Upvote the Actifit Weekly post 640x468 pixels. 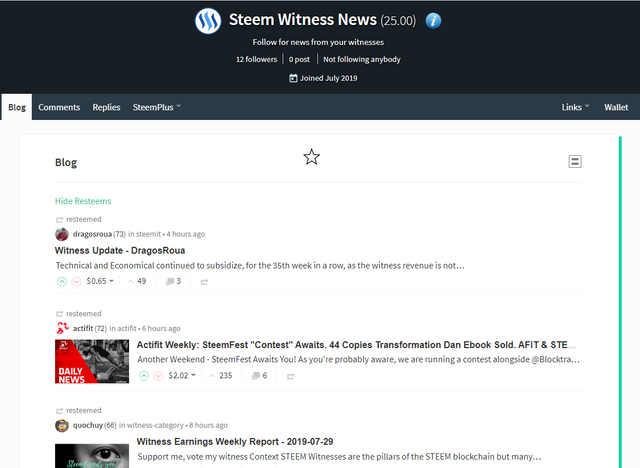[144, 376]
